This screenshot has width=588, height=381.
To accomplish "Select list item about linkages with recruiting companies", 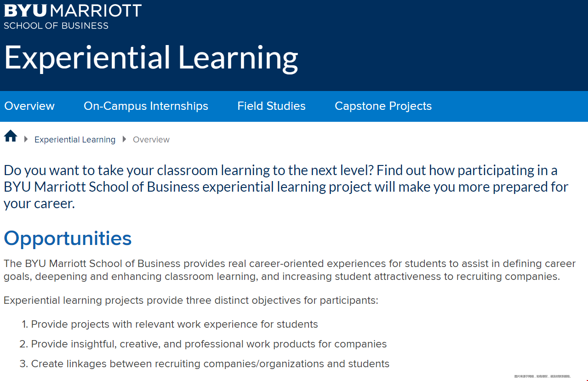I will [210, 364].
